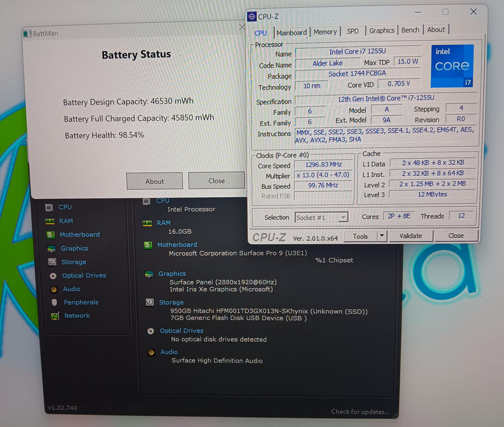Select Optical Drives in Speccy sidebar
Image resolution: width=504 pixels, height=427 pixels.
pos(84,275)
